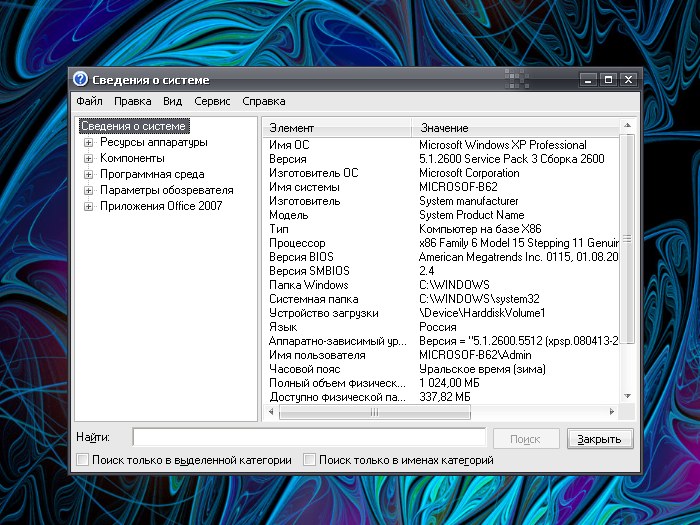This screenshot has height=525, width=700.
Task: Expand the Параметры обозревателя node
Action: click(88, 191)
